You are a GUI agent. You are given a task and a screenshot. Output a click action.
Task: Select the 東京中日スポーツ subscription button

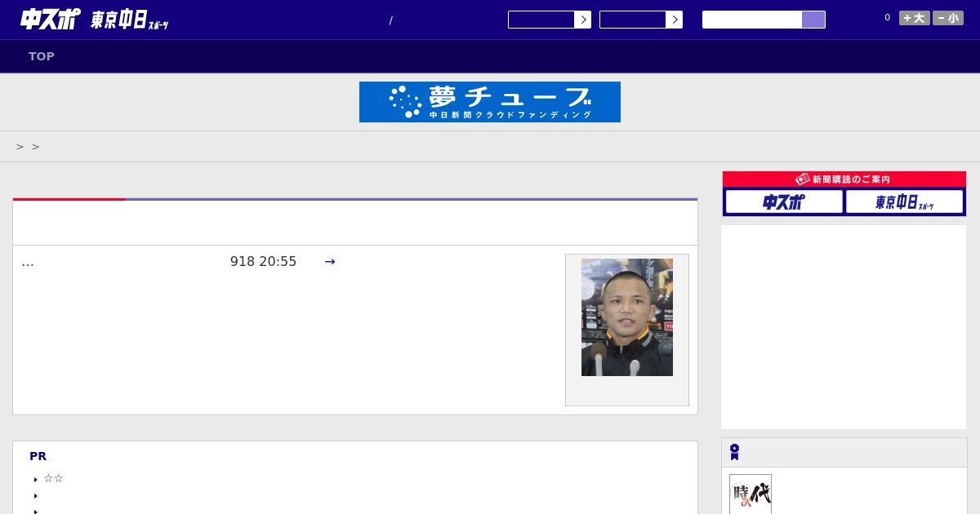905,202
